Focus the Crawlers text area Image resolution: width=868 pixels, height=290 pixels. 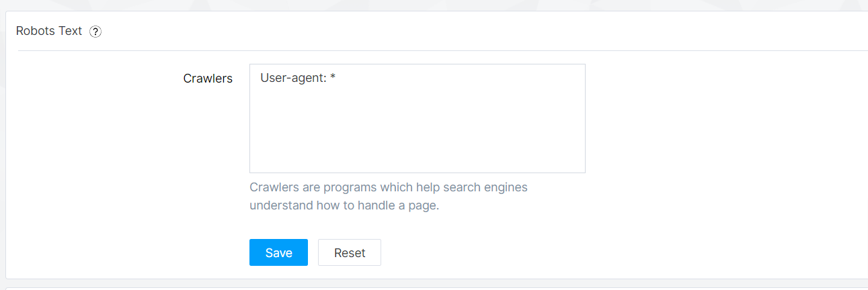tap(417, 118)
